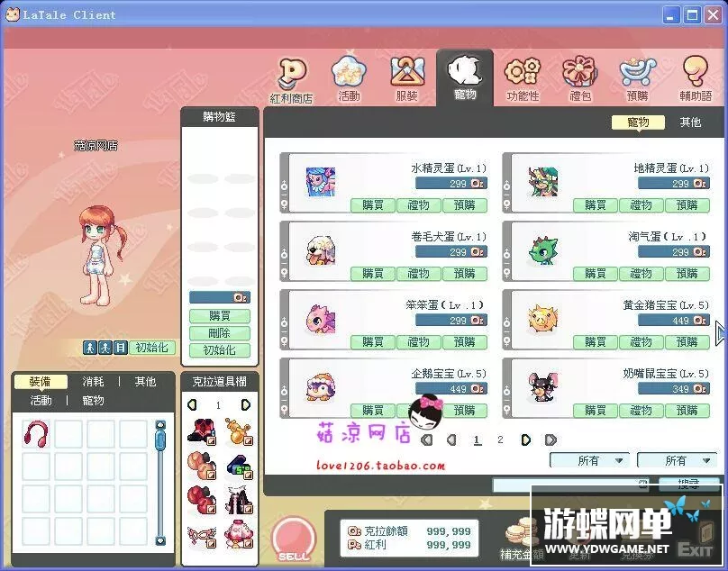This screenshot has width=728, height=571.
Task: Go to page 2 of pet list
Action: [x=500, y=440]
